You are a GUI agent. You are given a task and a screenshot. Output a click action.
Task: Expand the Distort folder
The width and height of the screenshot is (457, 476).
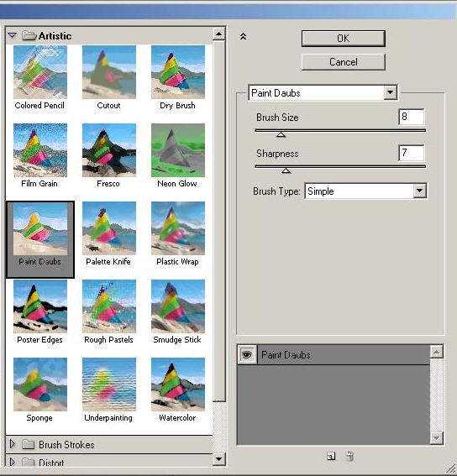click(12, 462)
